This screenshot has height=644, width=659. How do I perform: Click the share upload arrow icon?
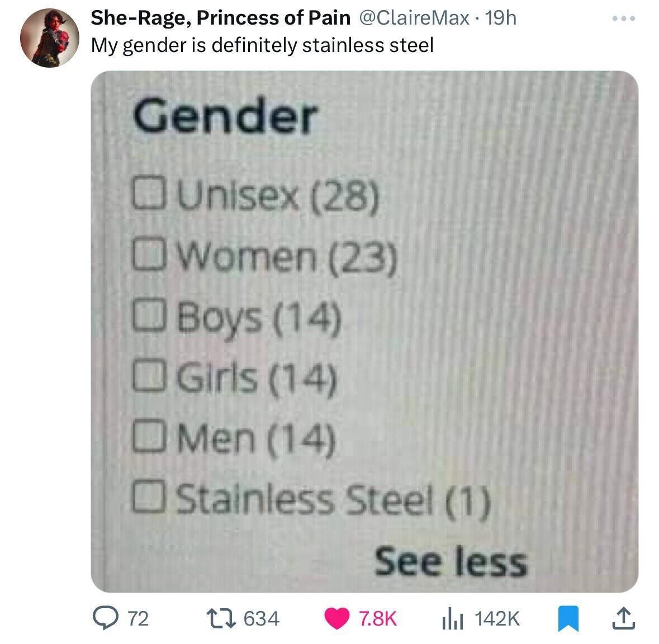tap(624, 618)
